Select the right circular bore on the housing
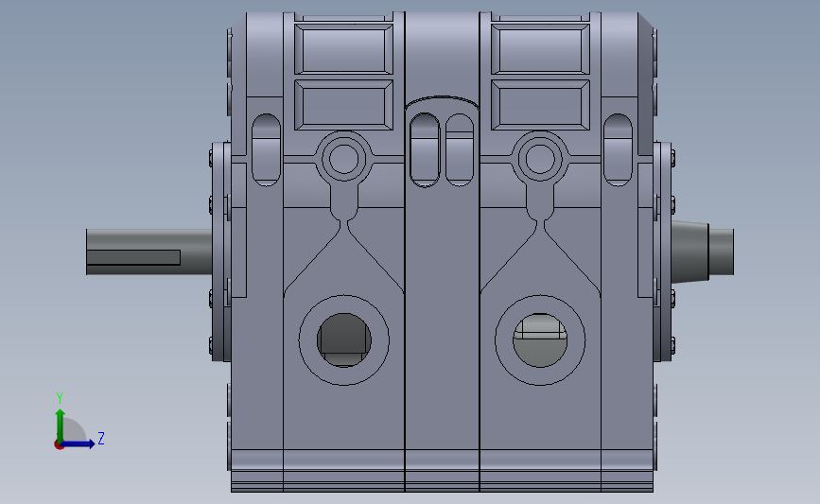This screenshot has height=504, width=820. 540,339
